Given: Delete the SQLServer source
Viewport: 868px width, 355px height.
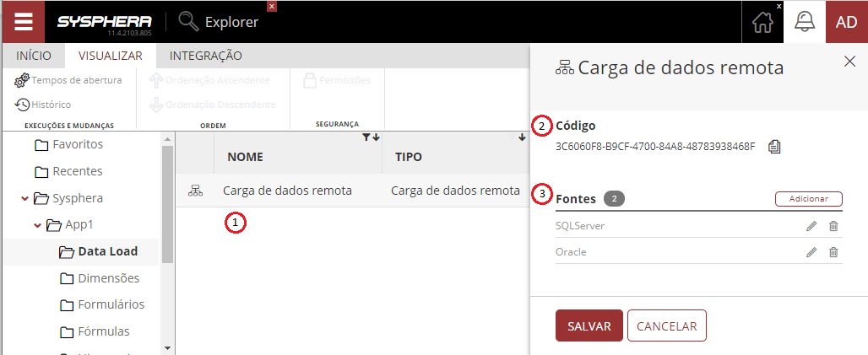Looking at the screenshot, I should (x=833, y=226).
